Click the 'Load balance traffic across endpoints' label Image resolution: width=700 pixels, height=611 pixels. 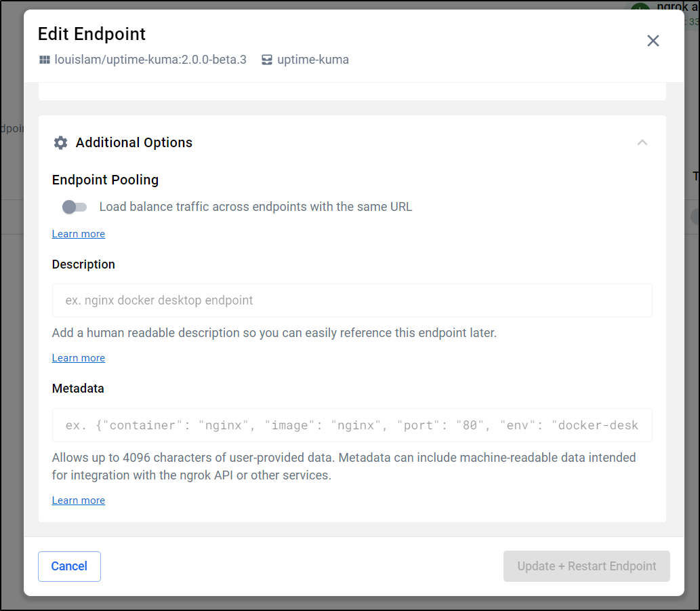click(x=255, y=207)
